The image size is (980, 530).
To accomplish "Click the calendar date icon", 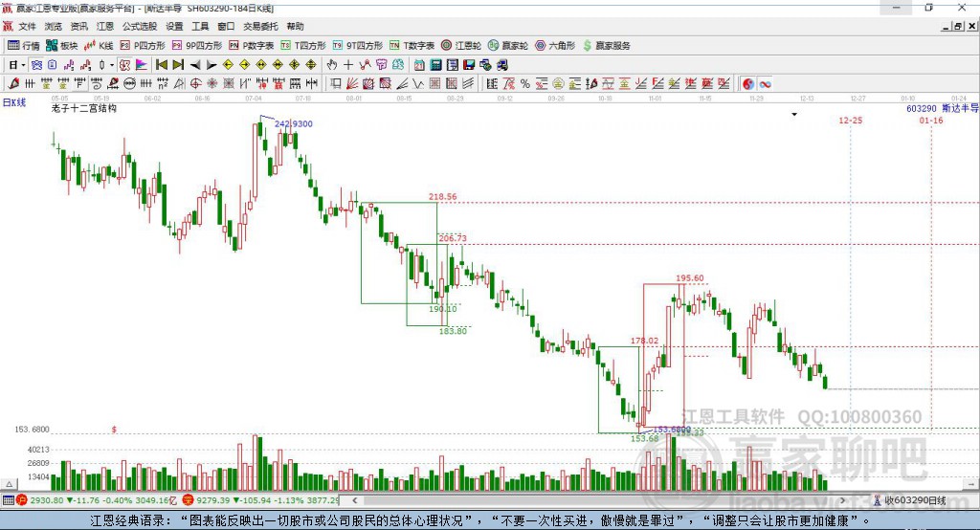I will (x=419, y=65).
